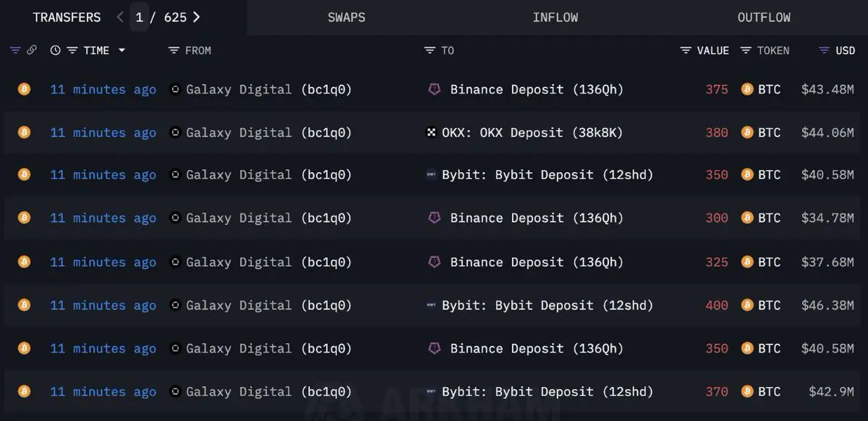The width and height of the screenshot is (868, 421).
Task: Open the FROM column filter icon
Action: 174,51
